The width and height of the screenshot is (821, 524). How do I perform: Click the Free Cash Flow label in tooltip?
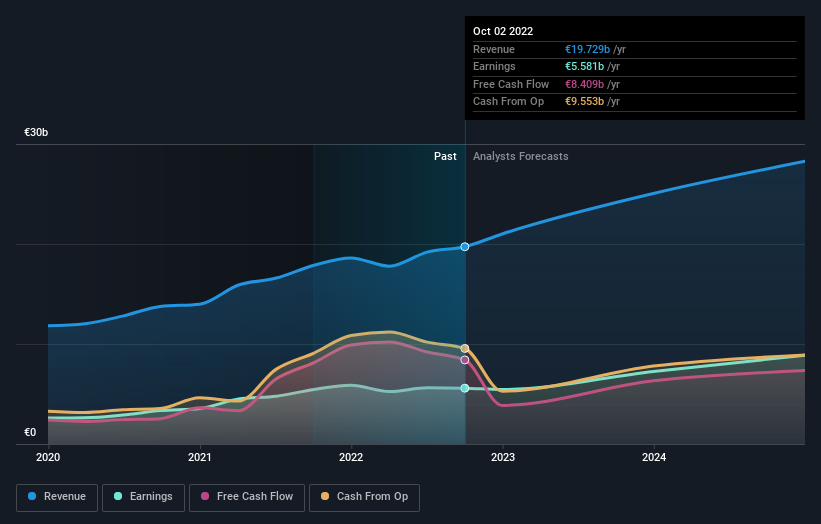511,84
